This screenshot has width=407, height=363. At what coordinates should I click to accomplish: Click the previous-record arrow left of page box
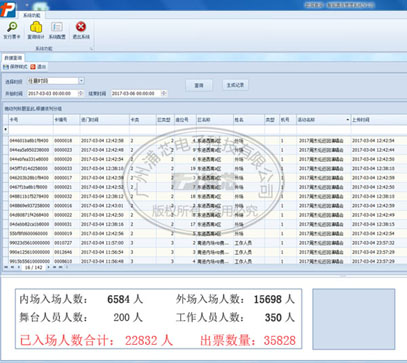[19, 267]
